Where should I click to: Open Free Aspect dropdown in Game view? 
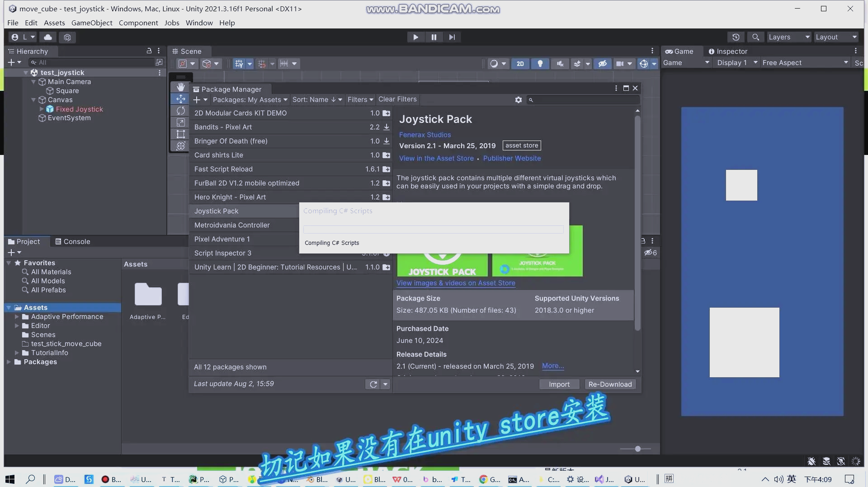805,63
